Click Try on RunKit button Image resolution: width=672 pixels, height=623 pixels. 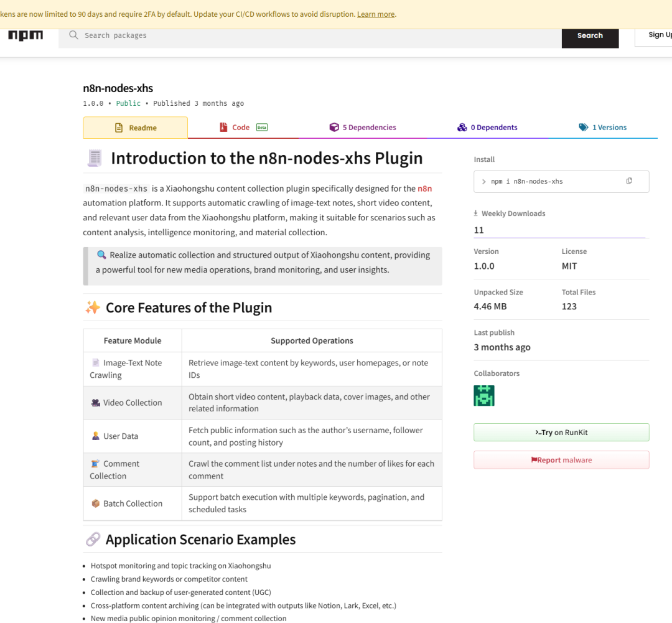(561, 433)
